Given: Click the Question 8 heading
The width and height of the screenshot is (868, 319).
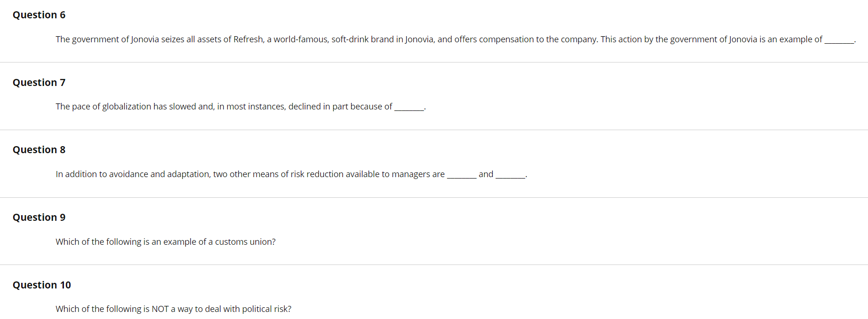Looking at the screenshot, I should (39, 150).
